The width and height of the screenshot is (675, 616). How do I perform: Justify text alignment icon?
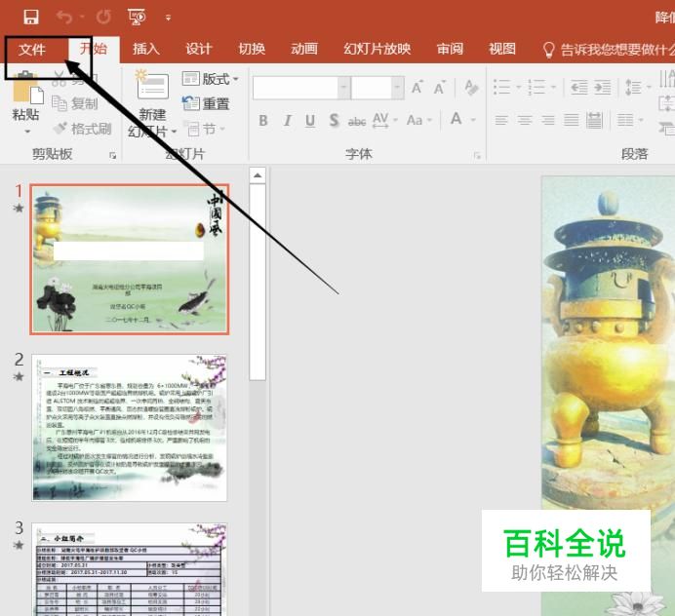(572, 120)
